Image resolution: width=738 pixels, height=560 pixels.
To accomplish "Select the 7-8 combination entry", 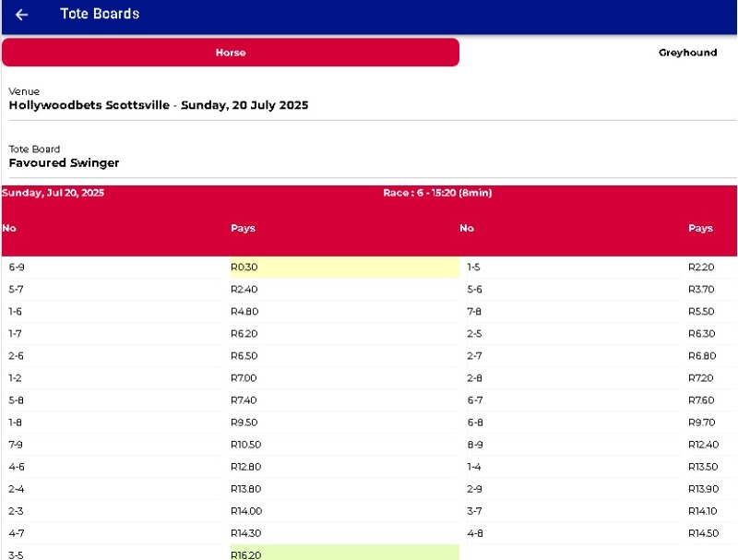I will pos(474,312).
